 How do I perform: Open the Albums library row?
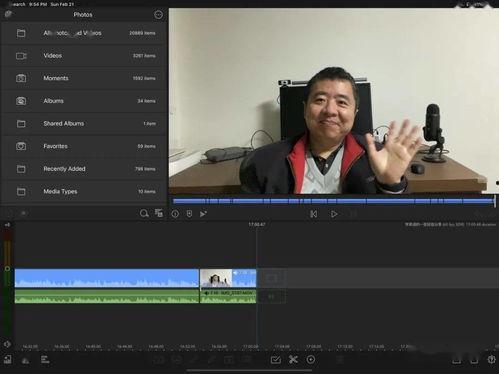tap(84, 101)
